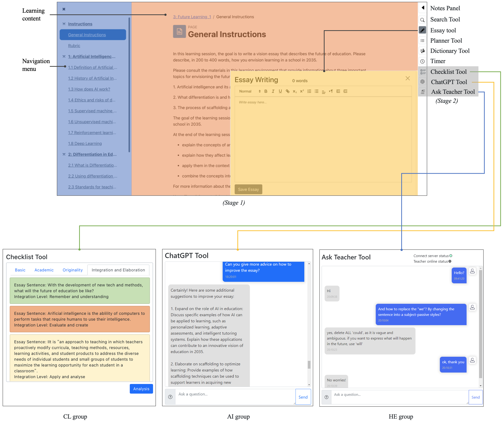
Task: Open the Search Tool magnifier icon
Action: tap(422, 20)
